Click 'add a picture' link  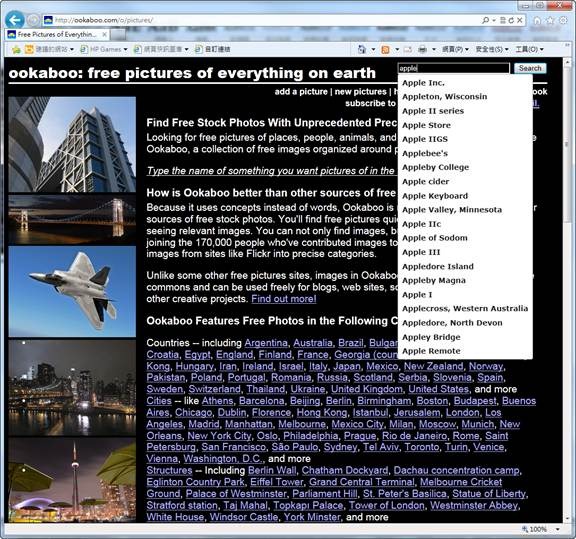click(x=301, y=92)
